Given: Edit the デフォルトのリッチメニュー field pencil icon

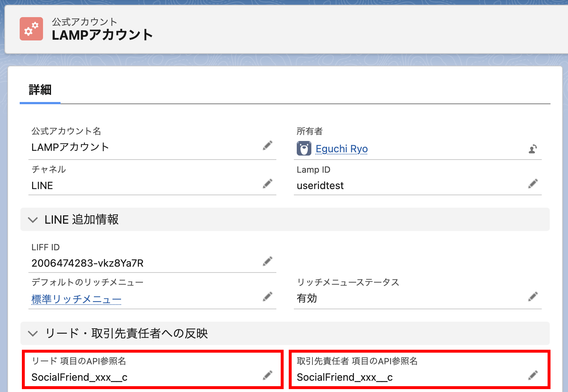Looking at the screenshot, I should point(268,297).
